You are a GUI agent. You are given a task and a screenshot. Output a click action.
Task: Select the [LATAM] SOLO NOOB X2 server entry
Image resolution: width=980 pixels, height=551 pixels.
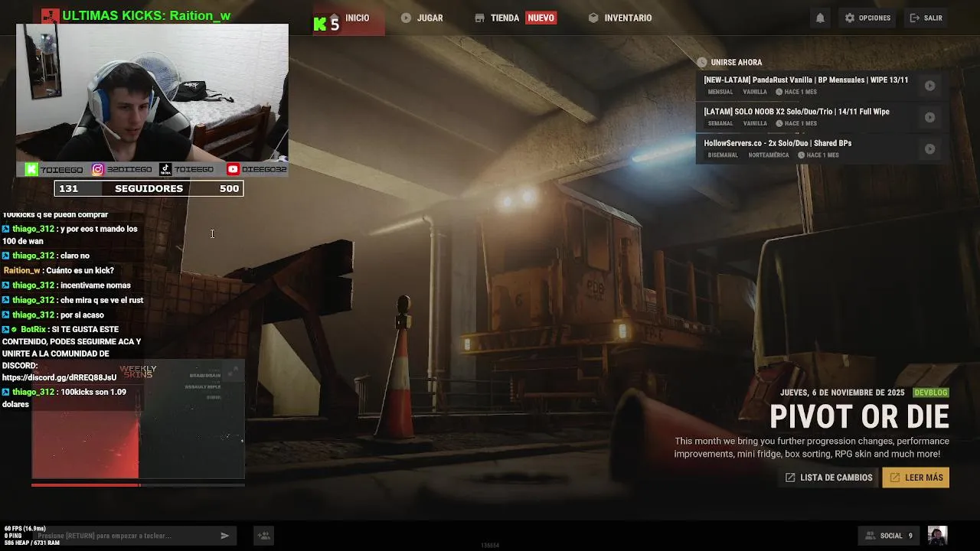click(822, 117)
